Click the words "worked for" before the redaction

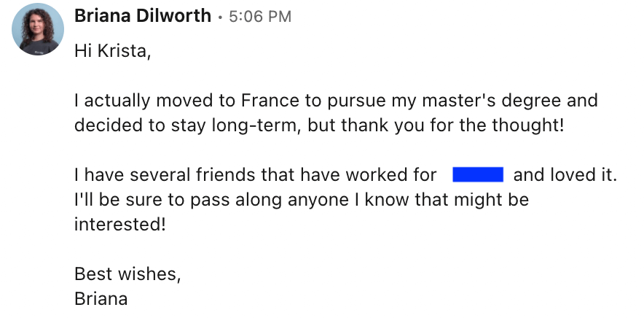pyautogui.click(x=395, y=175)
